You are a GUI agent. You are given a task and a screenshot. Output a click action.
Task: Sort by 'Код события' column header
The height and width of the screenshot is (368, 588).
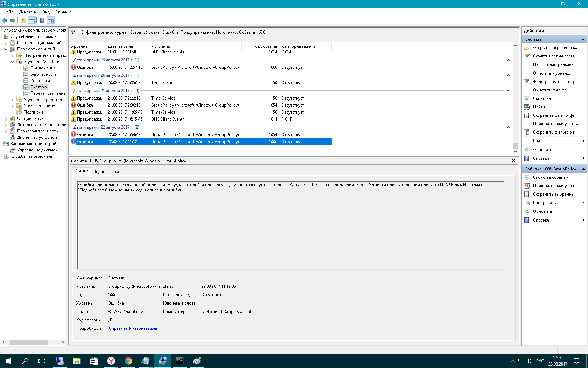point(261,46)
